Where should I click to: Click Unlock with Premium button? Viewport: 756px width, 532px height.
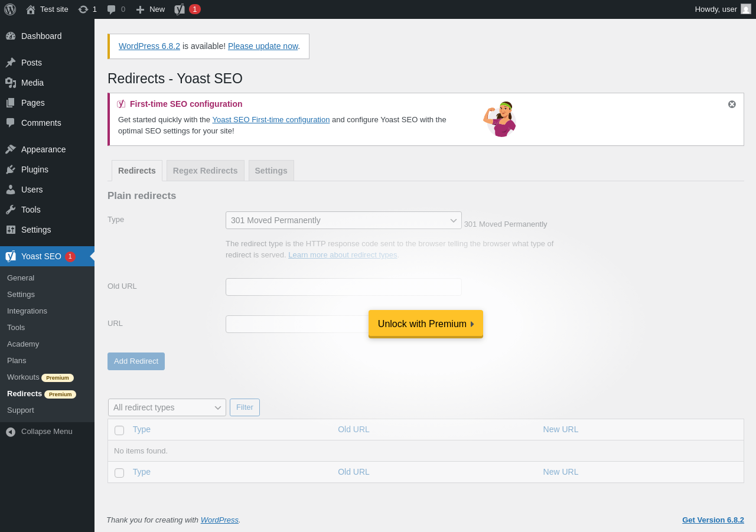[426, 324]
